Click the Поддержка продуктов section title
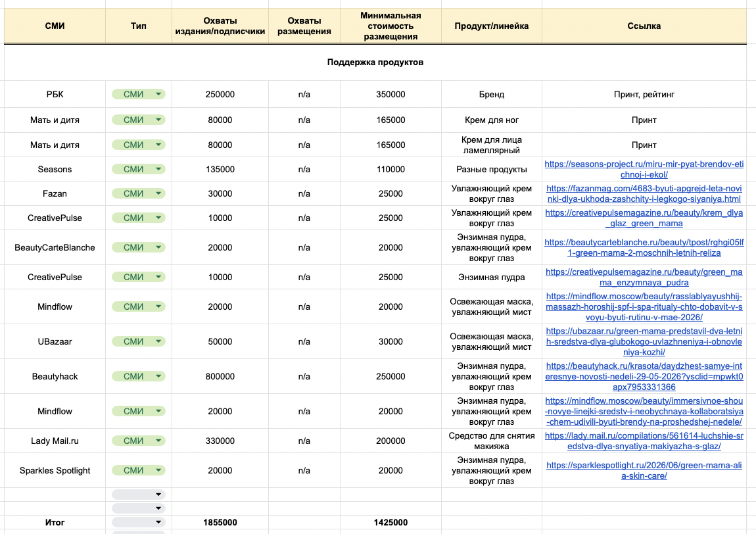This screenshot has height=534, width=756. 375,62
